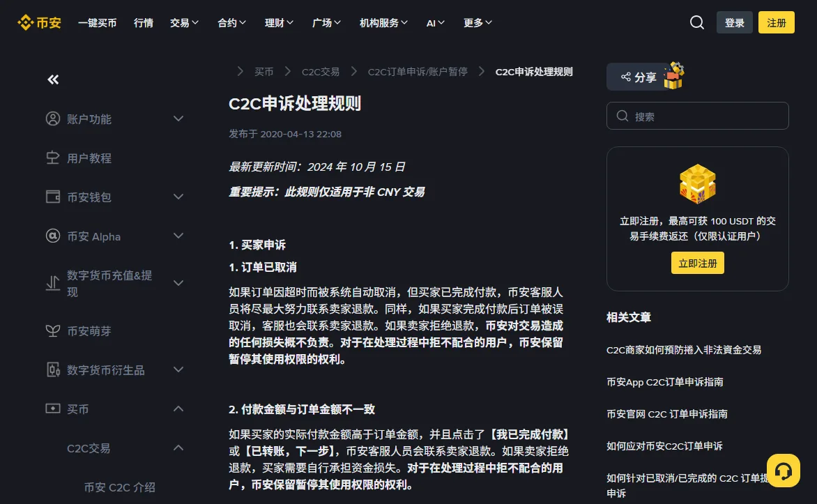Image resolution: width=817 pixels, height=504 pixels.
Task: Expand the 币安钱包 sidebar section
Action: pos(178,197)
